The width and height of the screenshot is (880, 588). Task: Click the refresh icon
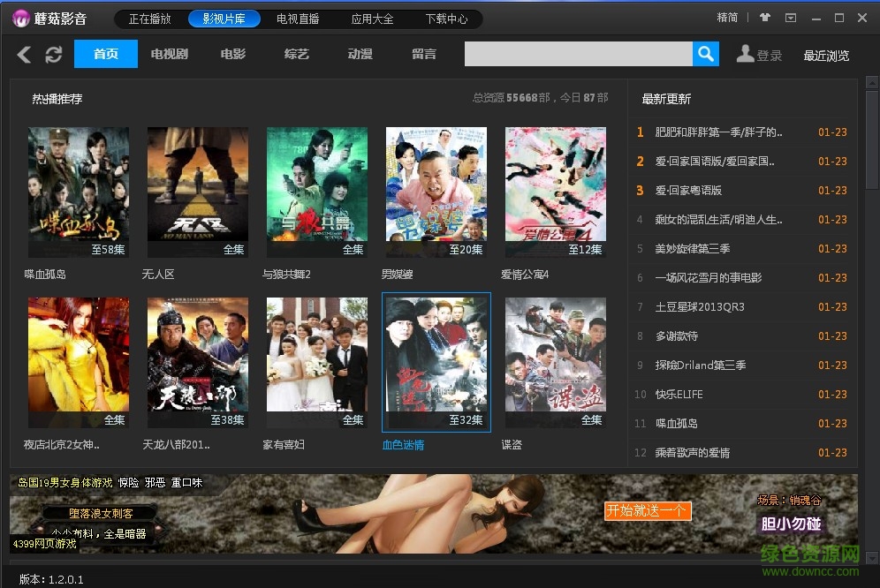pyautogui.click(x=53, y=54)
